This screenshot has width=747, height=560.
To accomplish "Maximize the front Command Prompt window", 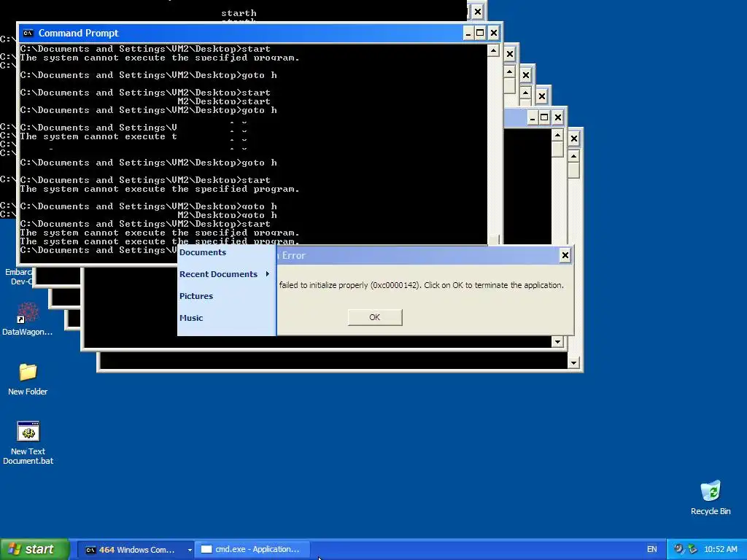I will (480, 33).
